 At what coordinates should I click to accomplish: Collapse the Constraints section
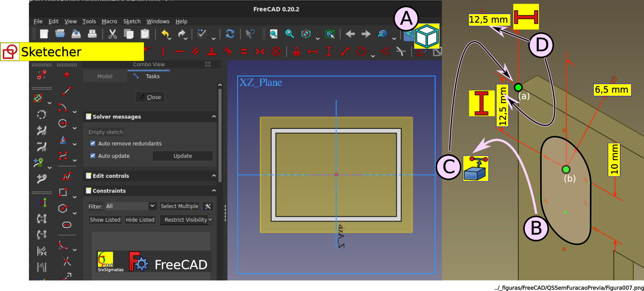click(x=214, y=191)
